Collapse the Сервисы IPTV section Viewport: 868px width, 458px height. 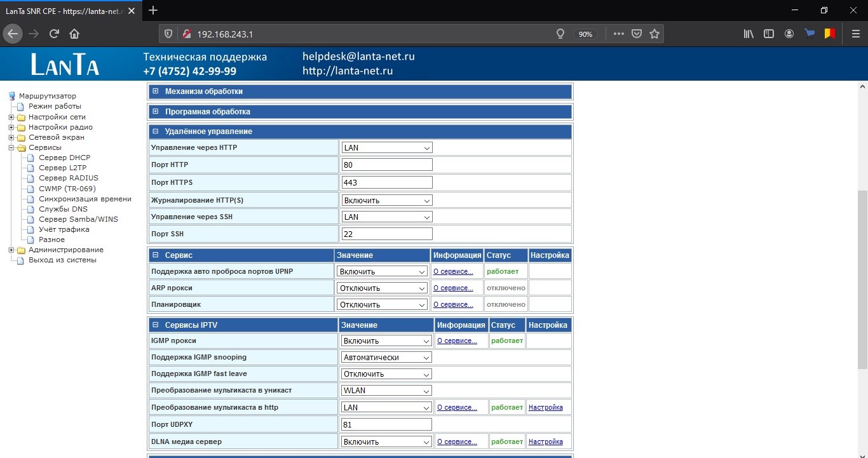coord(155,325)
